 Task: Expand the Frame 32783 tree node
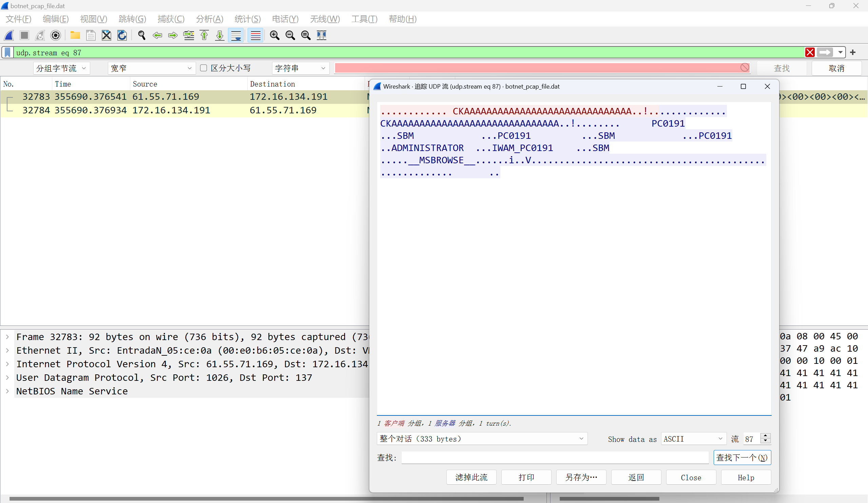pos(7,337)
